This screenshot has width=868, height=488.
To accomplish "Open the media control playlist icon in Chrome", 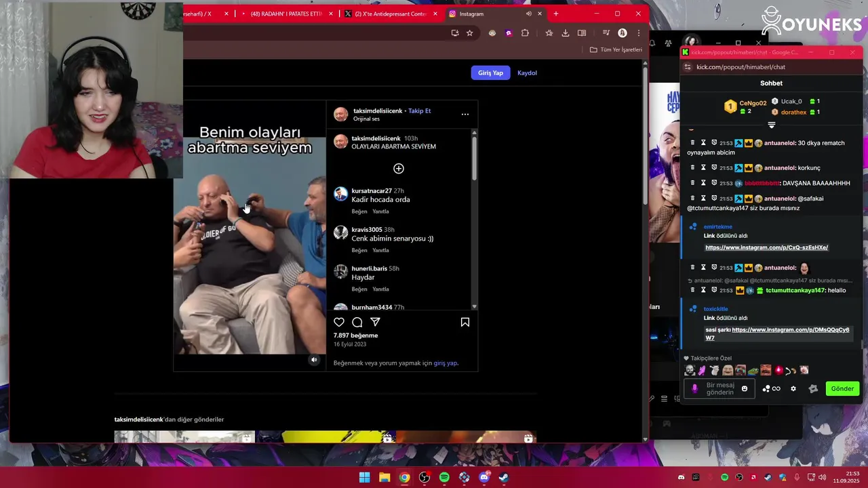I will click(606, 33).
